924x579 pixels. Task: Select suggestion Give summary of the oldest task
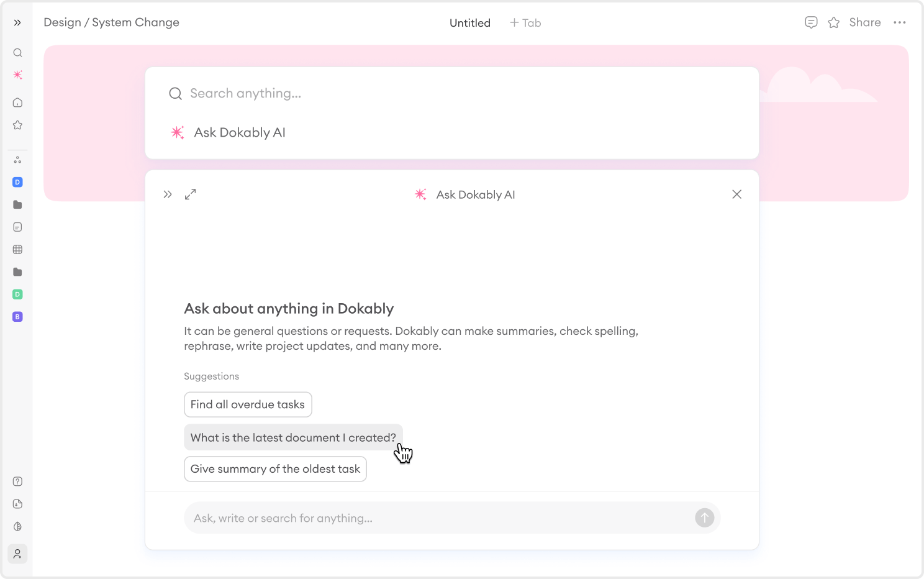[x=275, y=469]
